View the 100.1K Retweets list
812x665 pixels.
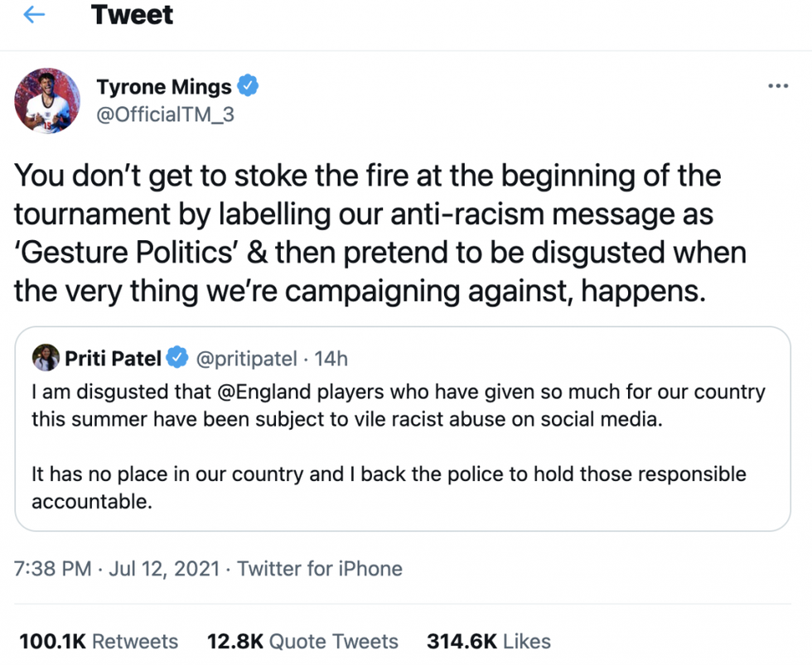coord(99,641)
